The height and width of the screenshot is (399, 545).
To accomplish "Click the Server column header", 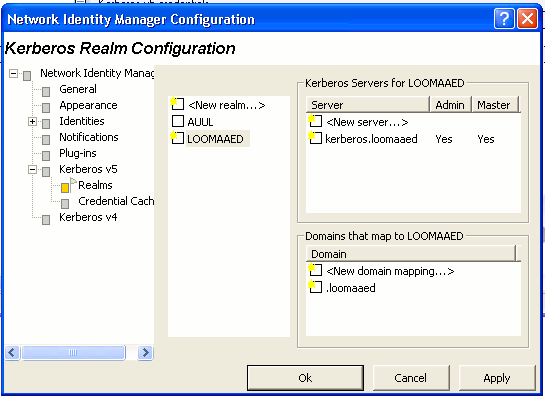I will pyautogui.click(x=368, y=105).
